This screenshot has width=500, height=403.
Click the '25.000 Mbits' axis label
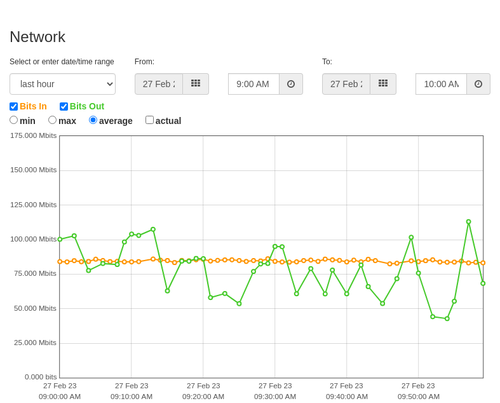(35, 343)
